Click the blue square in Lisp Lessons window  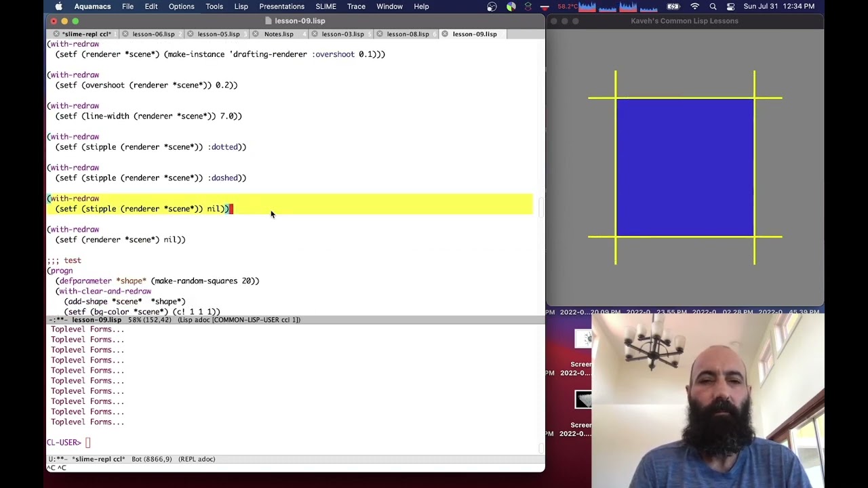(685, 167)
